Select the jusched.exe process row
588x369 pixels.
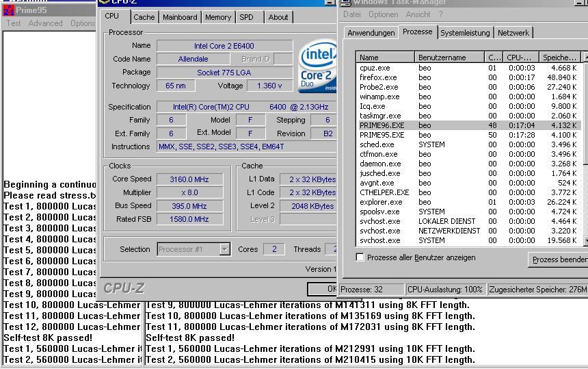coord(468,173)
